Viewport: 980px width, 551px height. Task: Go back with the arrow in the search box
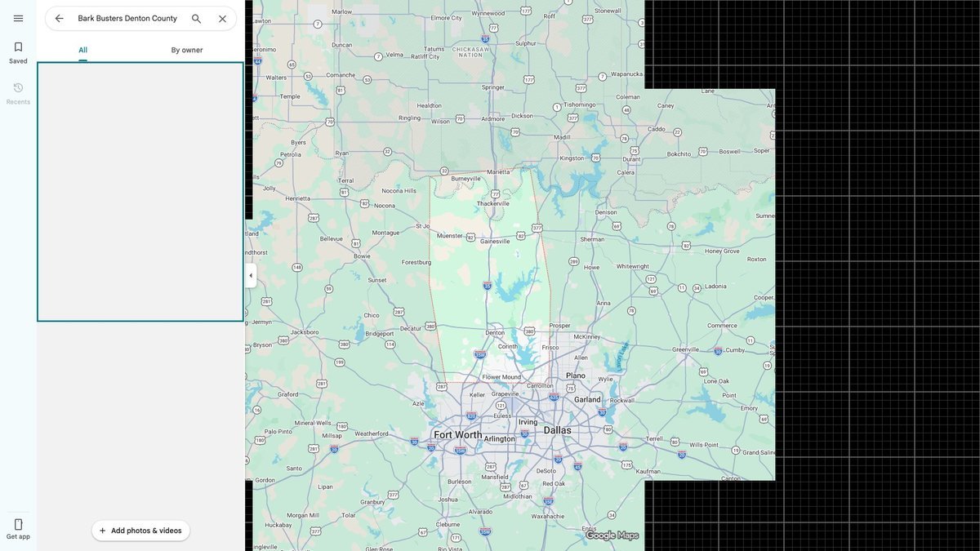coord(59,18)
